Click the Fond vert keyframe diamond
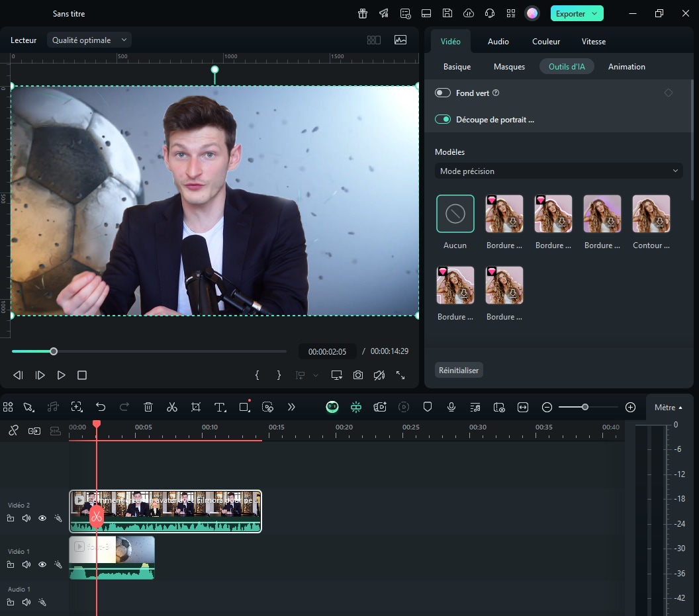Screen dimensions: 699x616 669,93
